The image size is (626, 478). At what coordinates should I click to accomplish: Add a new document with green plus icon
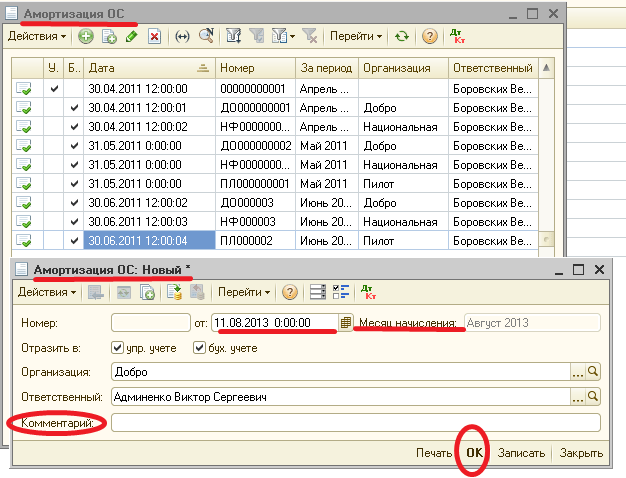coord(85,36)
